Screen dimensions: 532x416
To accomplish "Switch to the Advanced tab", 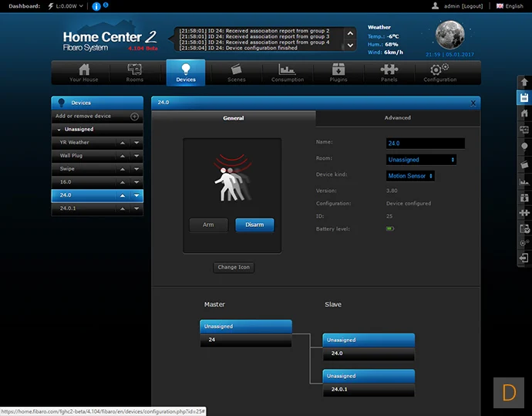I will pyautogui.click(x=398, y=118).
